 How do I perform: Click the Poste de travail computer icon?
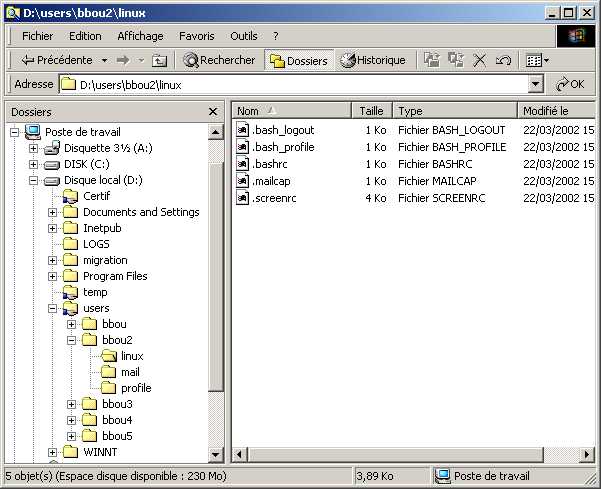[33, 132]
